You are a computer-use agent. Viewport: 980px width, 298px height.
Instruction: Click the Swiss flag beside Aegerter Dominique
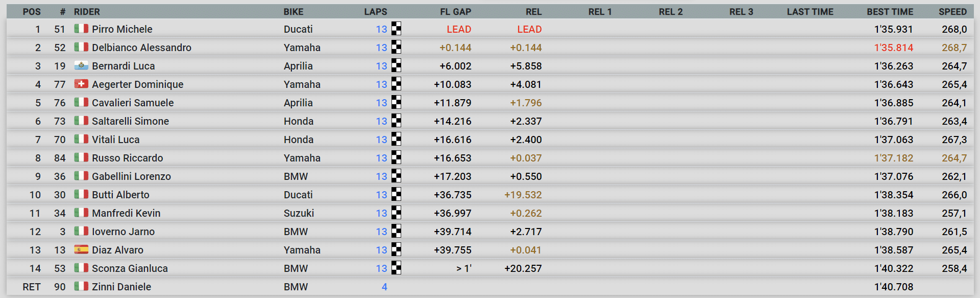(81, 84)
